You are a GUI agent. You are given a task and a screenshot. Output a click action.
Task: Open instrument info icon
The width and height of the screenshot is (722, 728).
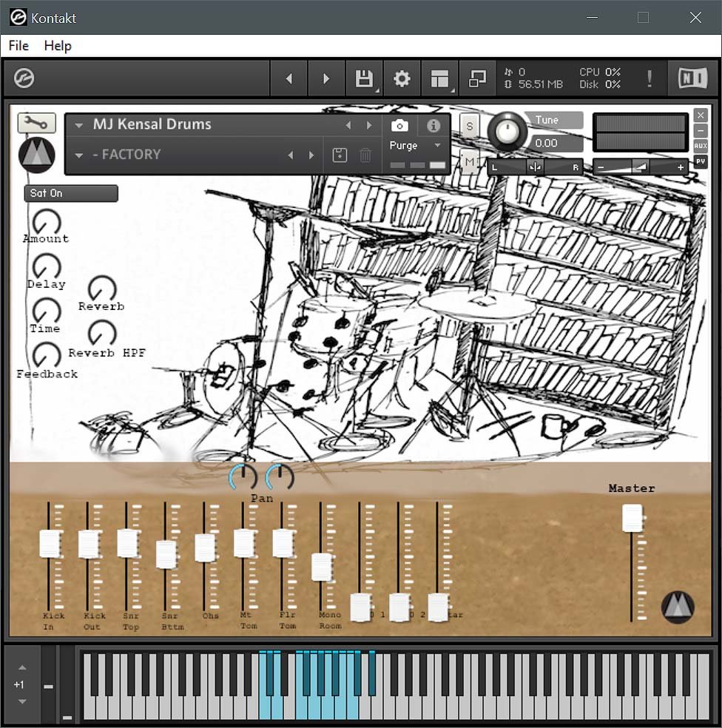[x=434, y=126]
